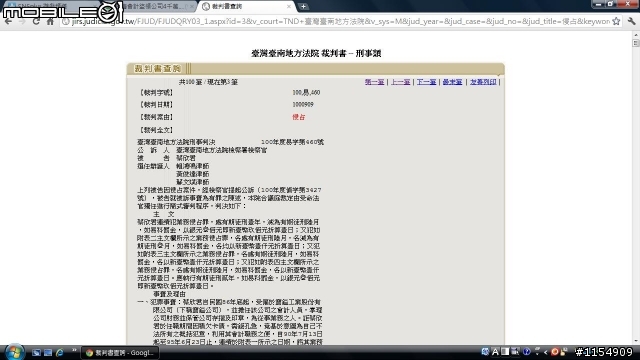This screenshot has width=640, height=360.
Task: Click the language bar help question icon
Action: [527, 352]
